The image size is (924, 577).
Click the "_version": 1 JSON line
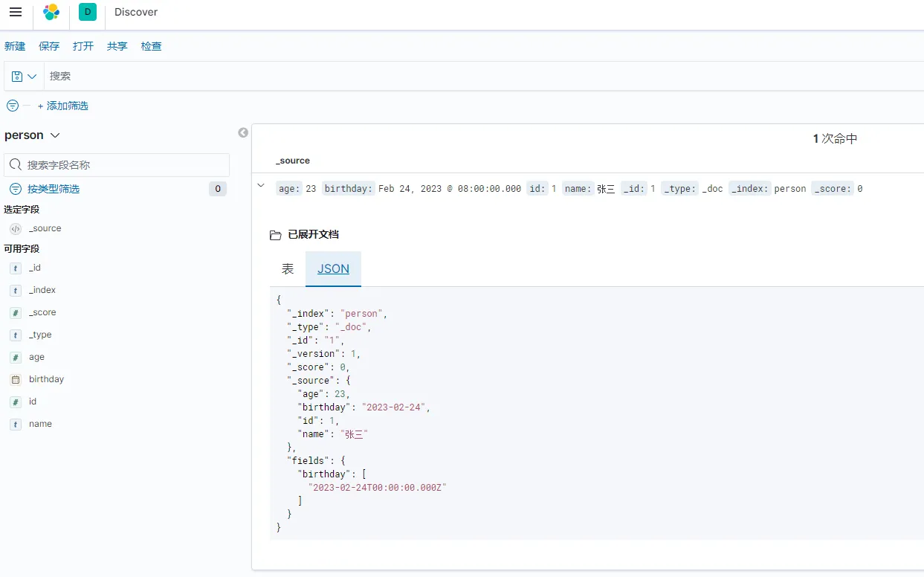(324, 354)
